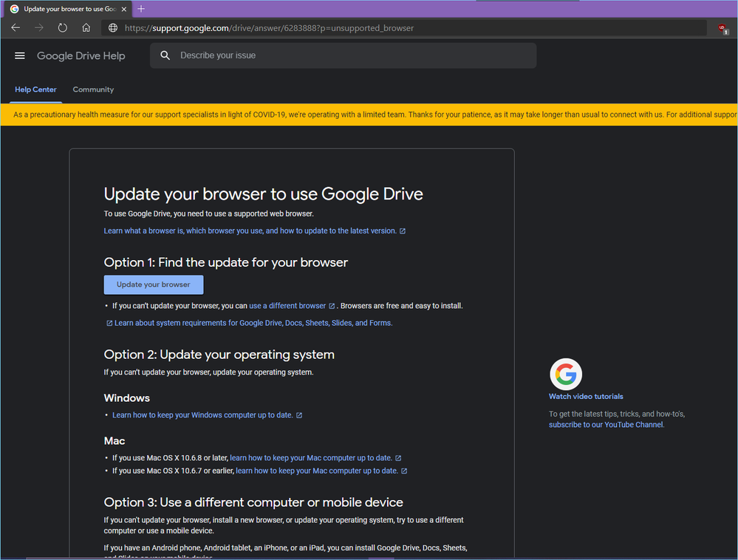Click the Option 2: Update your operating system heading
Screen dimensions: 738x560
[219, 355]
